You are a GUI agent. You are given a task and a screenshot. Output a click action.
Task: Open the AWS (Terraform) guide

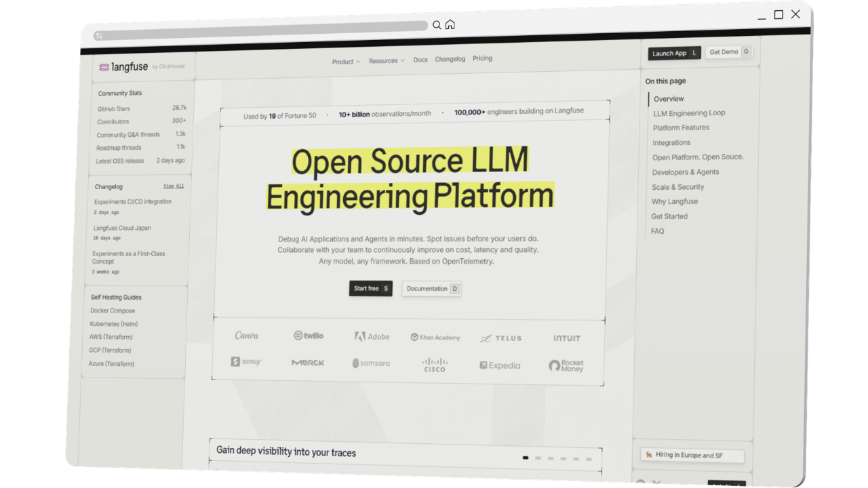tap(111, 337)
